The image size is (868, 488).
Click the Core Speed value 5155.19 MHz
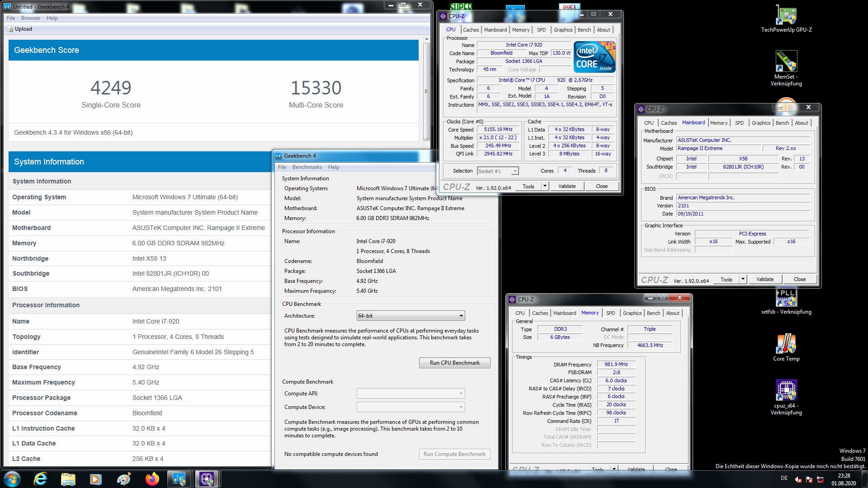click(498, 130)
